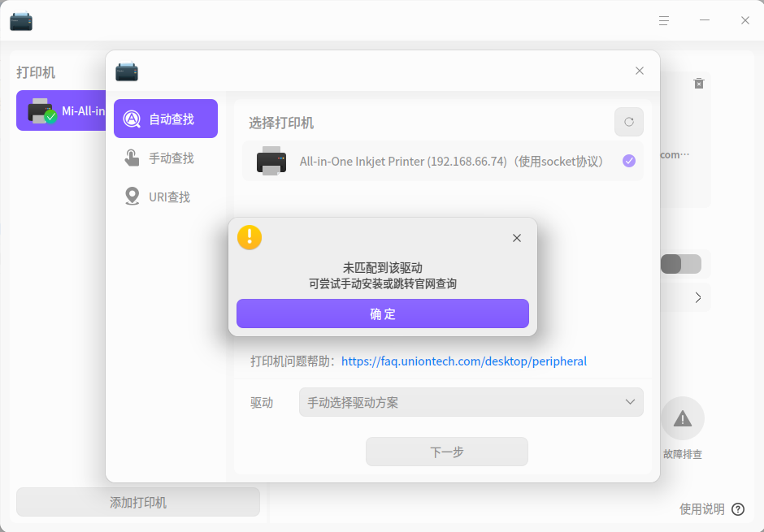Open the 使用说明 help link
This screenshot has width=764, height=532.
point(701,509)
